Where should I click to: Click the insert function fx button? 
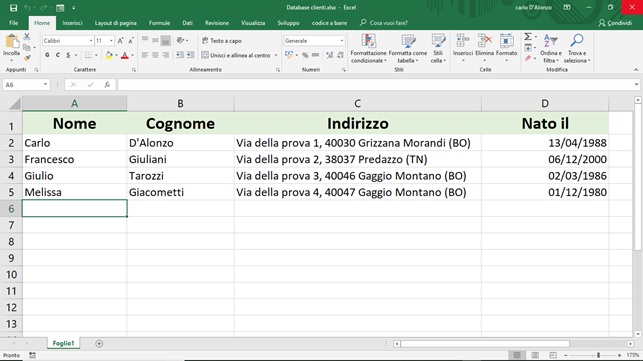[107, 85]
